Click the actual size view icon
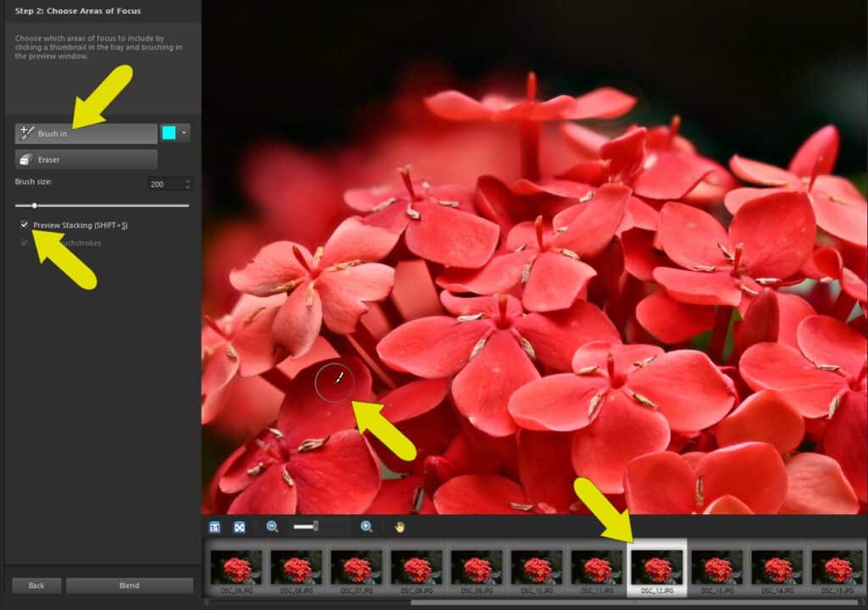Screen dimensions: 868x610 pyautogui.click(x=215, y=527)
